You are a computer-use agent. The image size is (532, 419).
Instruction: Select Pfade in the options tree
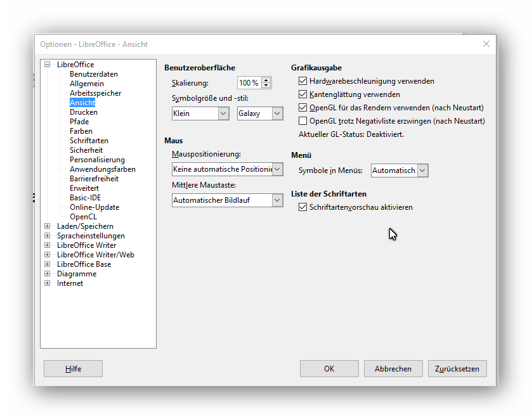tap(79, 122)
